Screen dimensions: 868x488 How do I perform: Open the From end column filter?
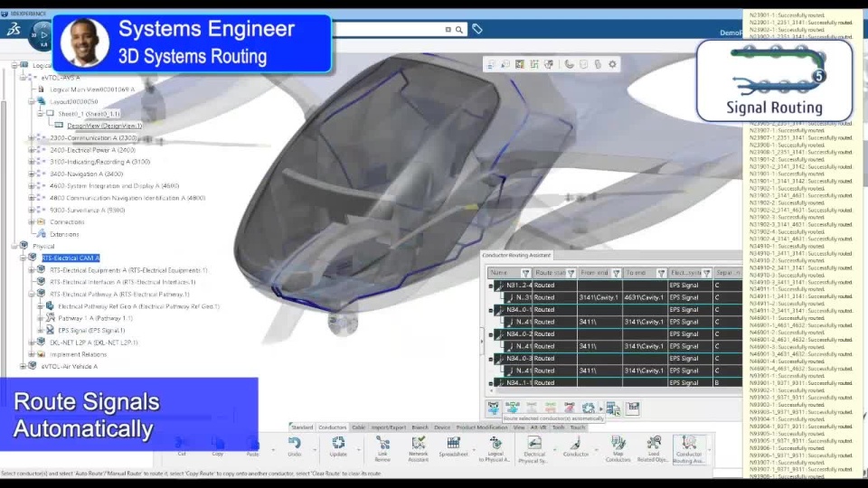(616, 273)
